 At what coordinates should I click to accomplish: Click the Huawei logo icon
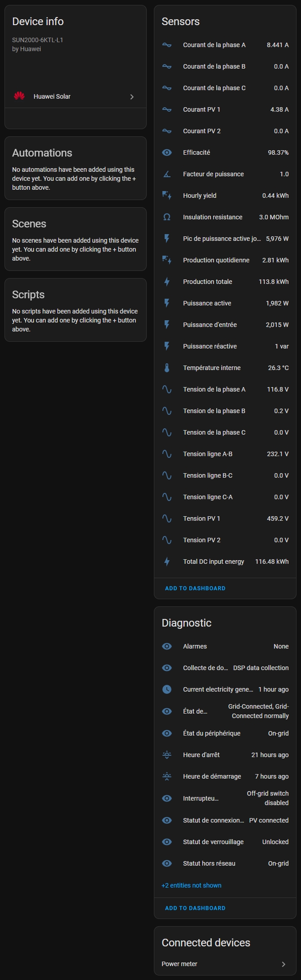point(19,96)
